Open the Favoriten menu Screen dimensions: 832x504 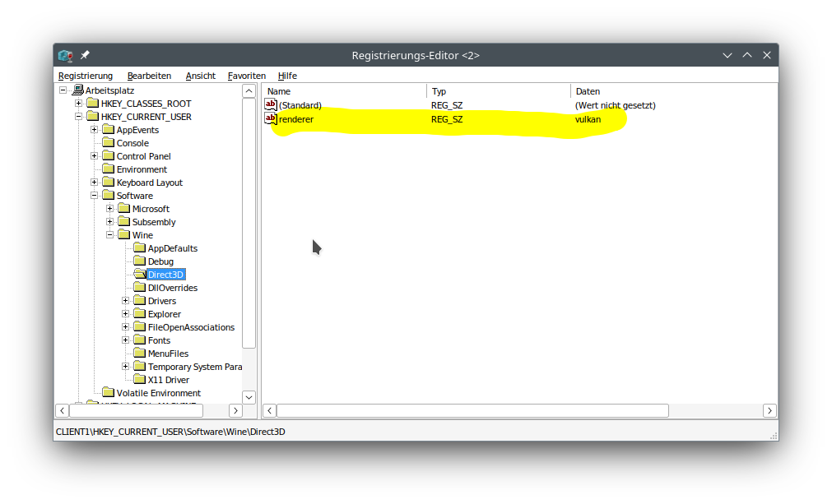tap(247, 76)
